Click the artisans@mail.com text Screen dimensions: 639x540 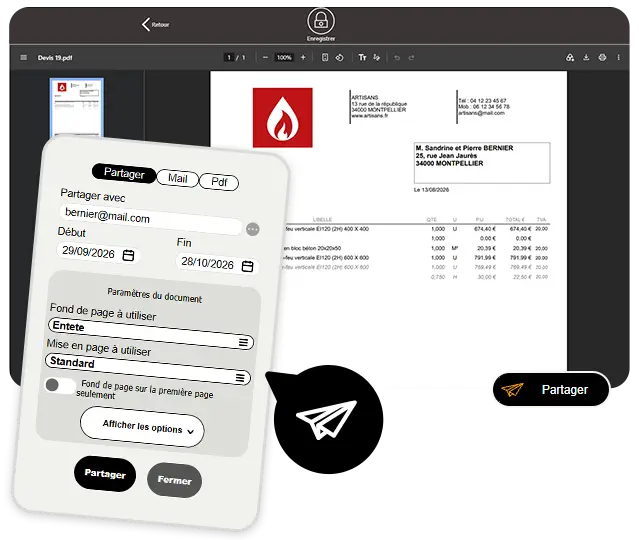[481, 113]
